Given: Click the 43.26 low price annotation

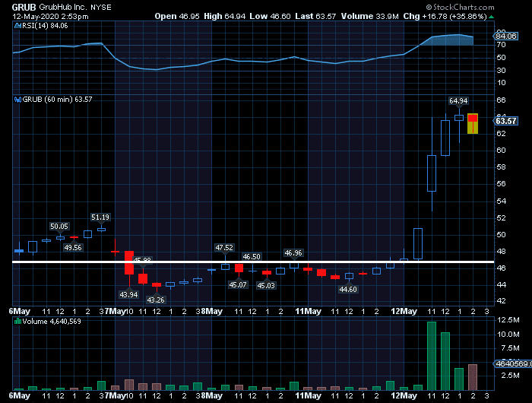Looking at the screenshot, I should coord(155,300).
